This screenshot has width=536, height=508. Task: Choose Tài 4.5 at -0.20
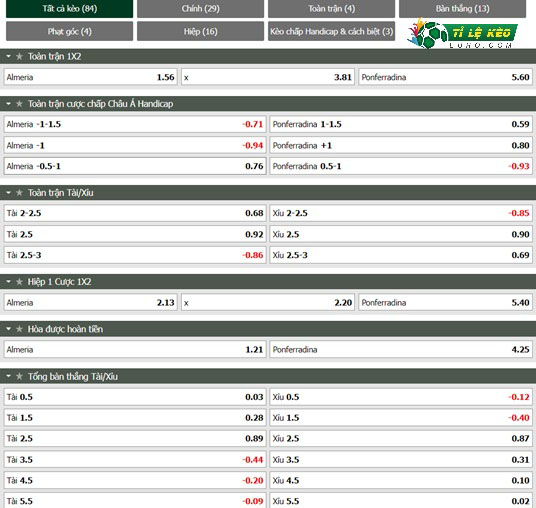[x=135, y=480]
